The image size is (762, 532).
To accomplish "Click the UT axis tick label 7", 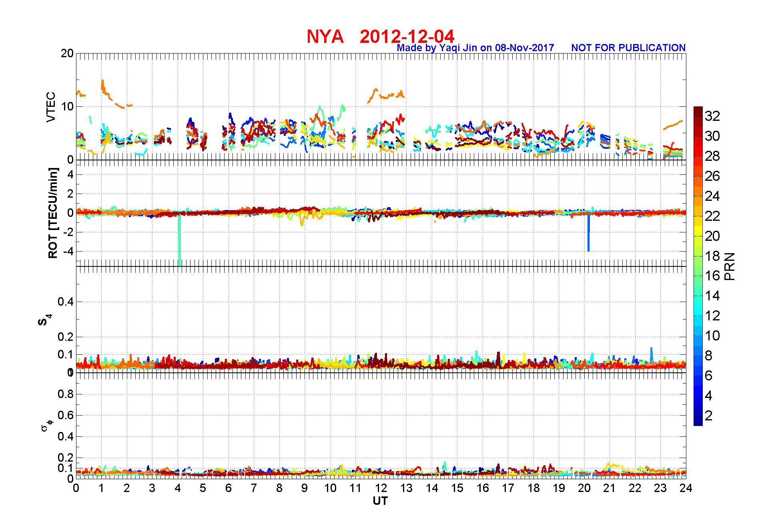I will pos(254,488).
